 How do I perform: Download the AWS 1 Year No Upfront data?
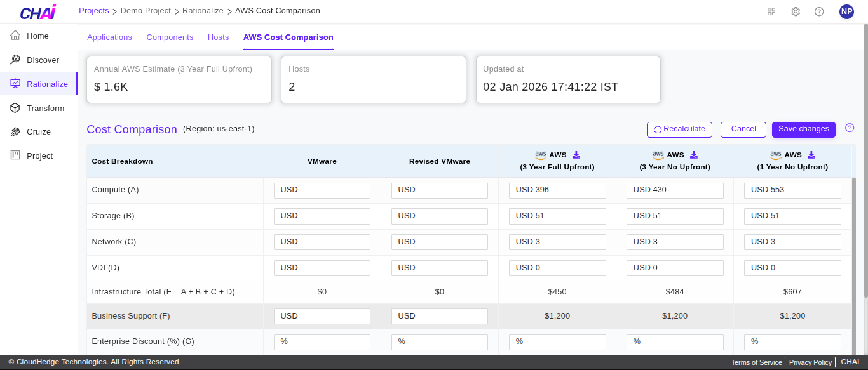coord(811,154)
